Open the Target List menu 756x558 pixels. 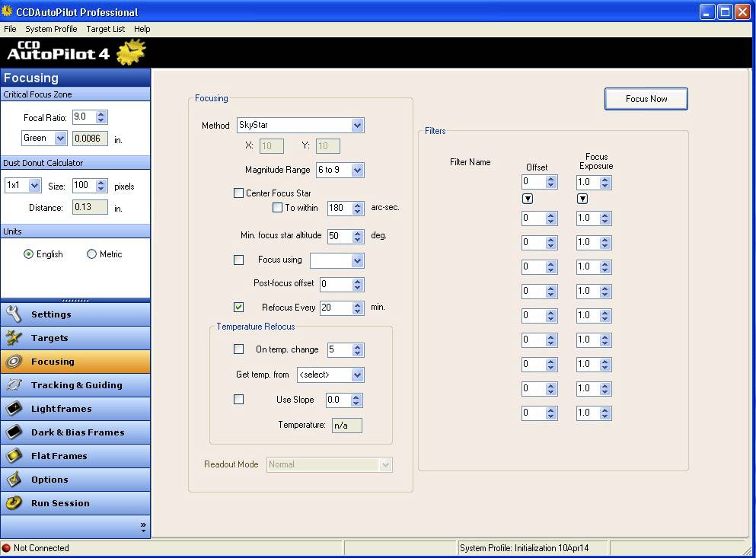(105, 29)
